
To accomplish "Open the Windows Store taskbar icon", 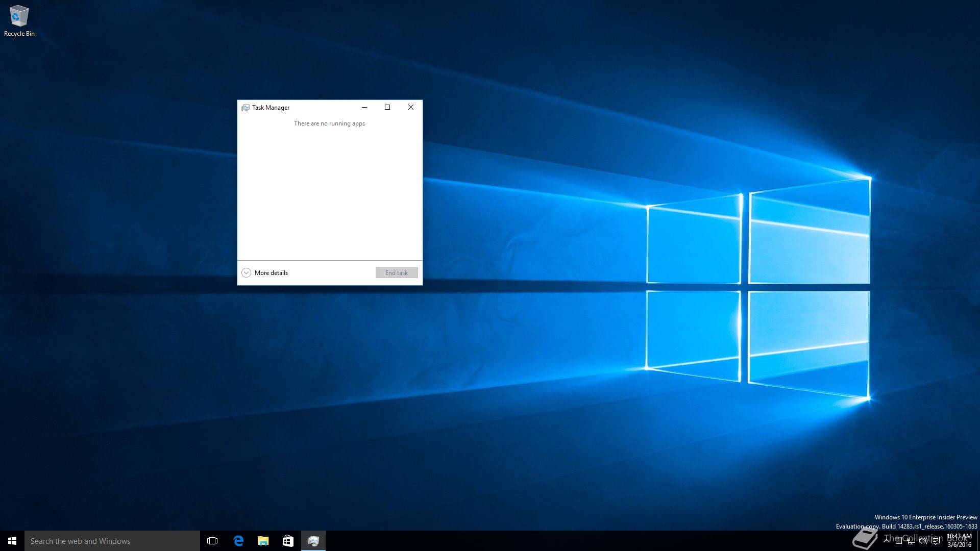I will pos(288,541).
